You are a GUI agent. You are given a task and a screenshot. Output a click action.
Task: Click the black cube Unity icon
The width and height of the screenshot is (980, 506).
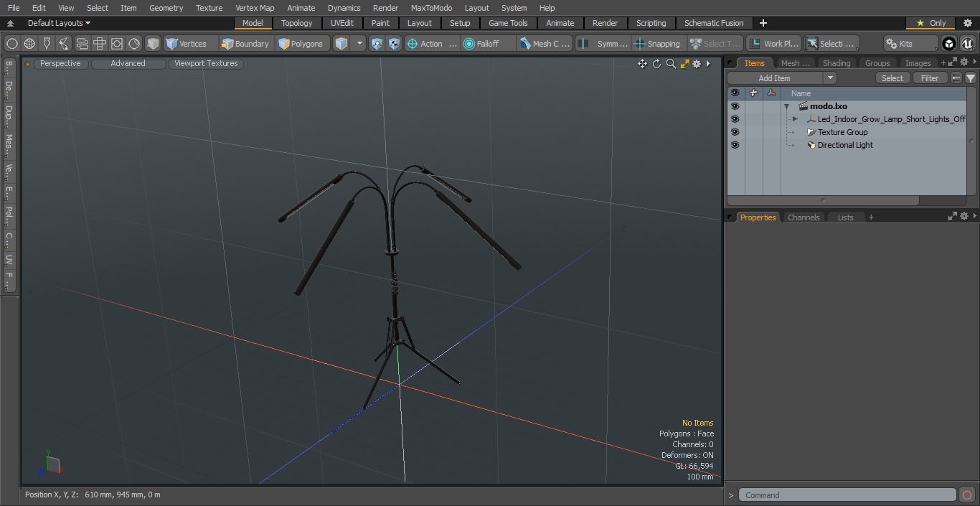click(x=949, y=44)
